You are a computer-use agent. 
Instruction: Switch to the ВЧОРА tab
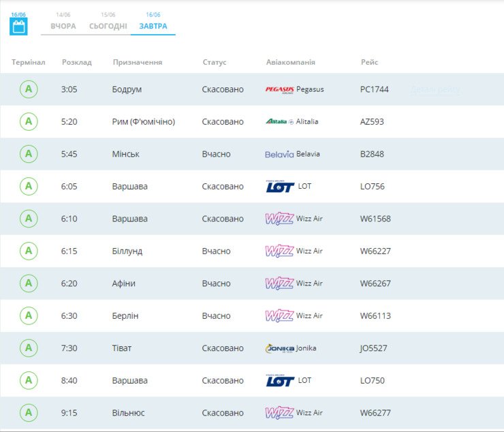(x=63, y=26)
